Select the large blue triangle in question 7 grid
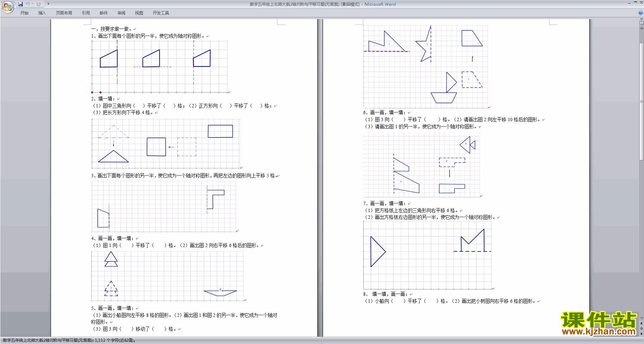This screenshot has width=644, height=344. [x=378, y=251]
